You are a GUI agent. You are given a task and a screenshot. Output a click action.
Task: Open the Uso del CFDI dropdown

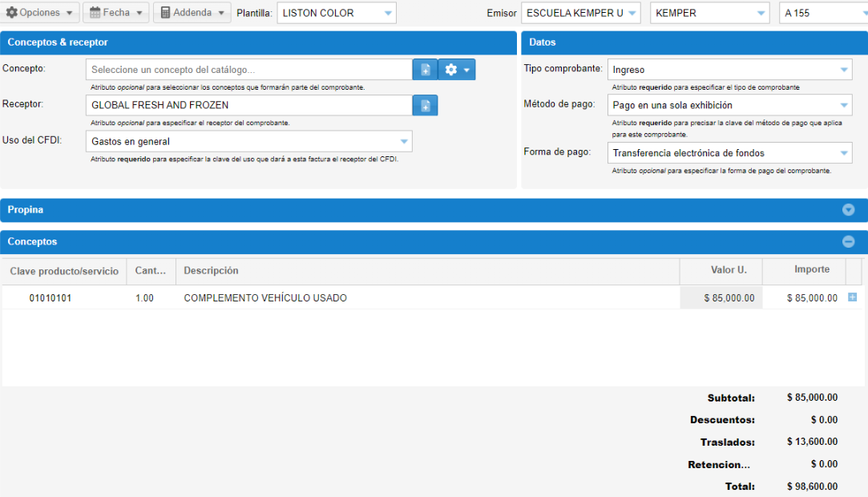tap(248, 142)
